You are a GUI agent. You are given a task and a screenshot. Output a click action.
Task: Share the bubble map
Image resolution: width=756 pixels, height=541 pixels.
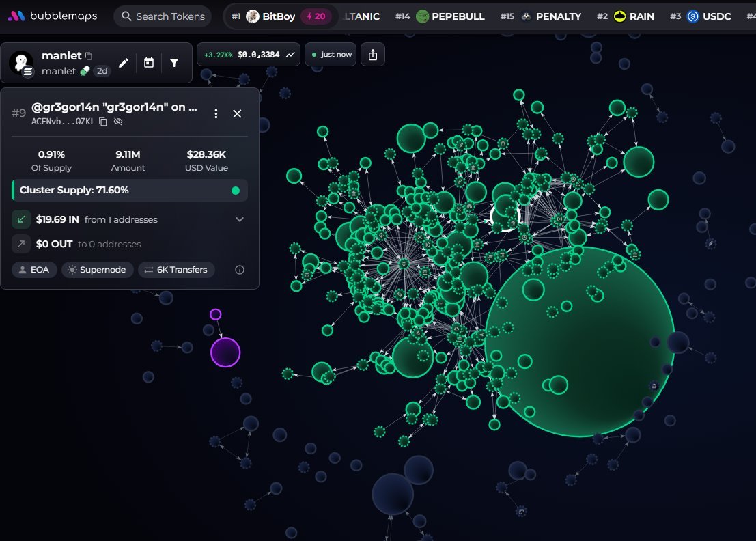373,55
